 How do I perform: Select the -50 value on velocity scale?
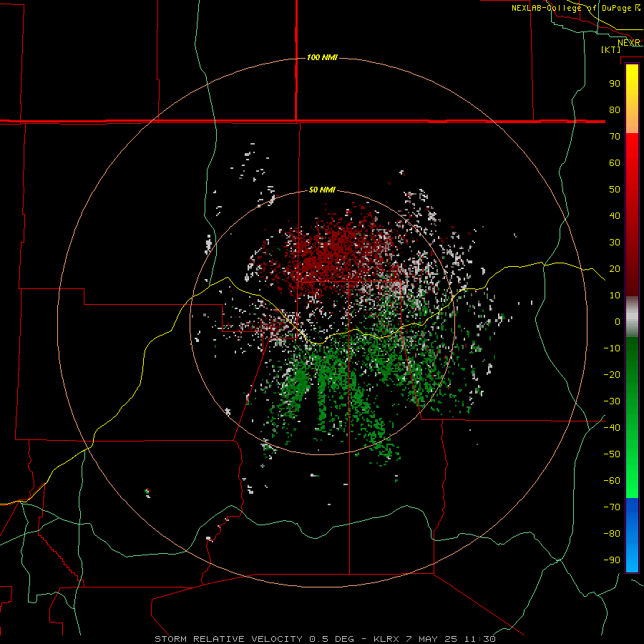pos(612,454)
